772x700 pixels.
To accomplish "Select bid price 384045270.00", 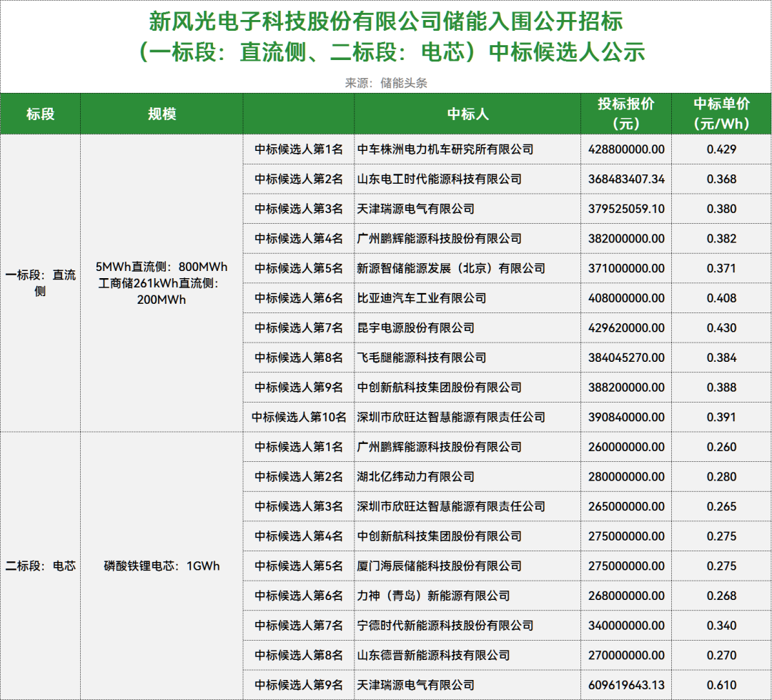I will [626, 357].
